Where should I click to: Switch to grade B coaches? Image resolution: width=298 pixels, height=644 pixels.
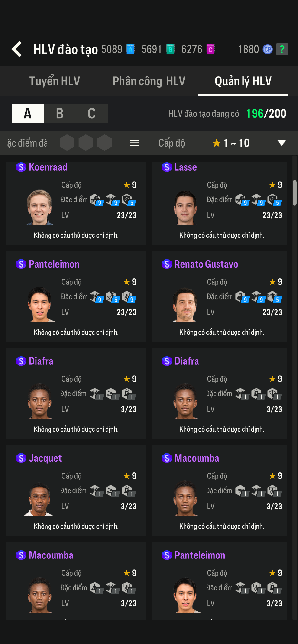60,114
